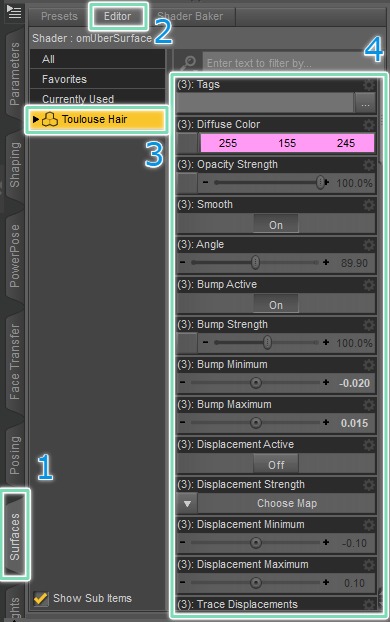Open Posing side tab
The height and width of the screenshot is (622, 390).
15,455
